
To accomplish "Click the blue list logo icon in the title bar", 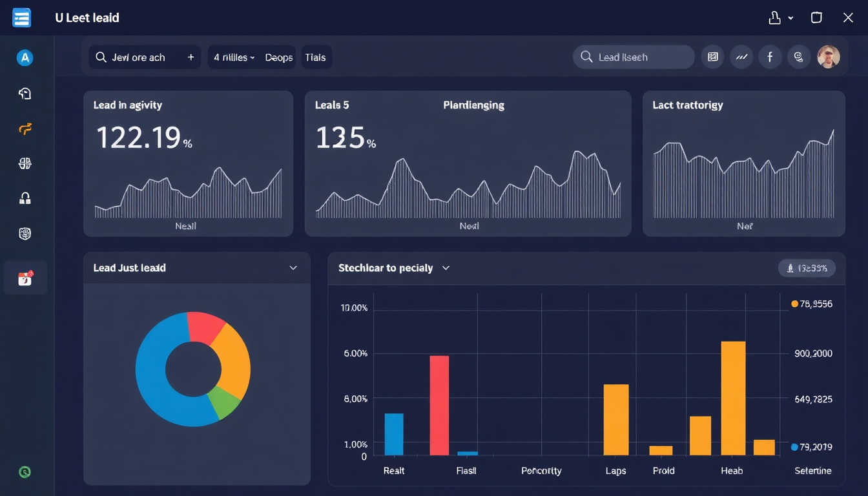I will [x=21, y=18].
